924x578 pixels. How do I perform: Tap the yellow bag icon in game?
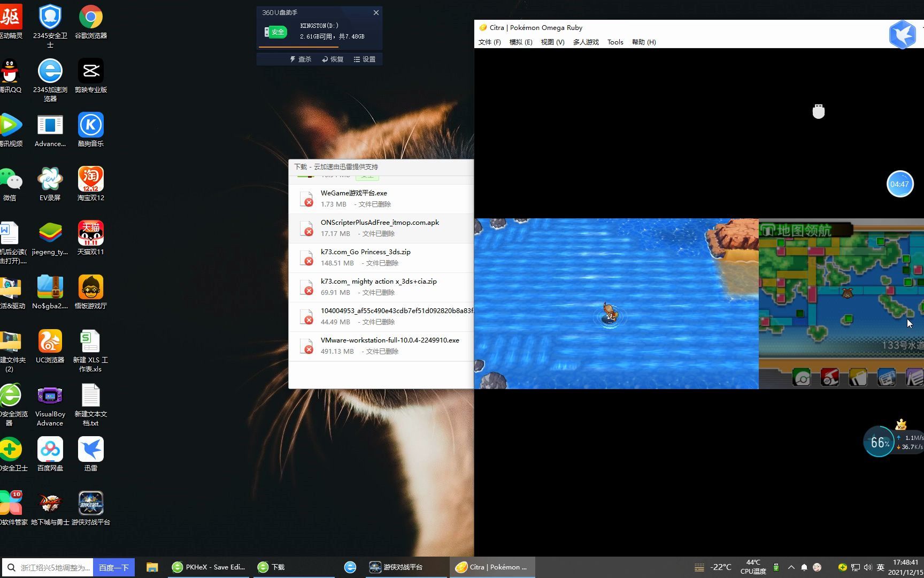[x=858, y=378]
